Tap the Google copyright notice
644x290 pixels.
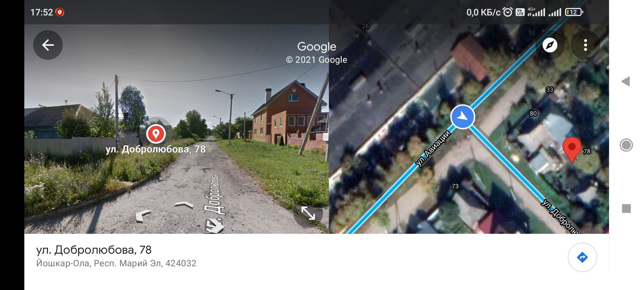coord(317,60)
